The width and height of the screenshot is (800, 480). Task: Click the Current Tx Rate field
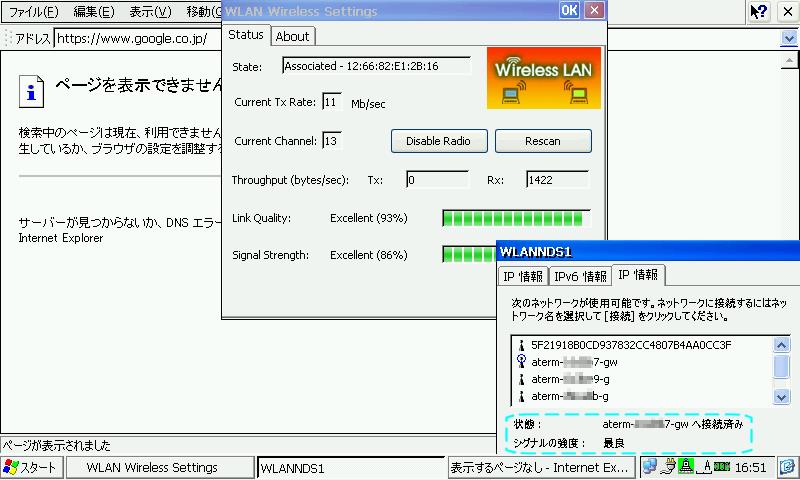pyautogui.click(x=332, y=102)
